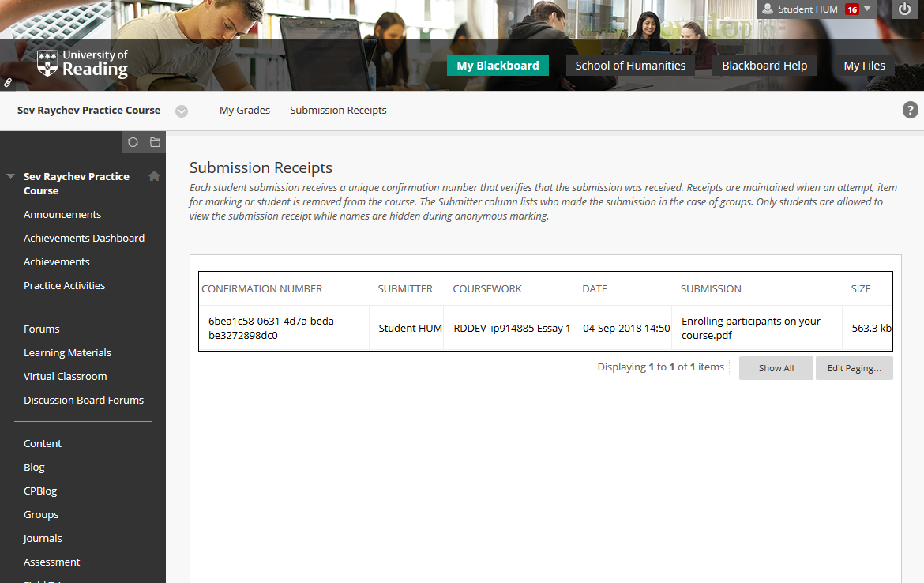Open the Student HUM user menu dropdown arrow
This screenshot has width=924, height=583.
tap(867, 8)
